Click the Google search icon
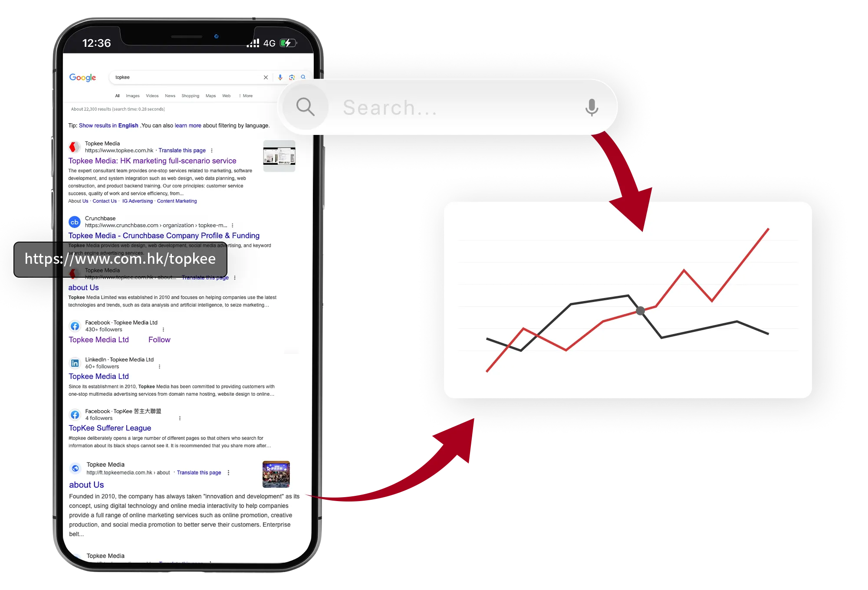 303,77
